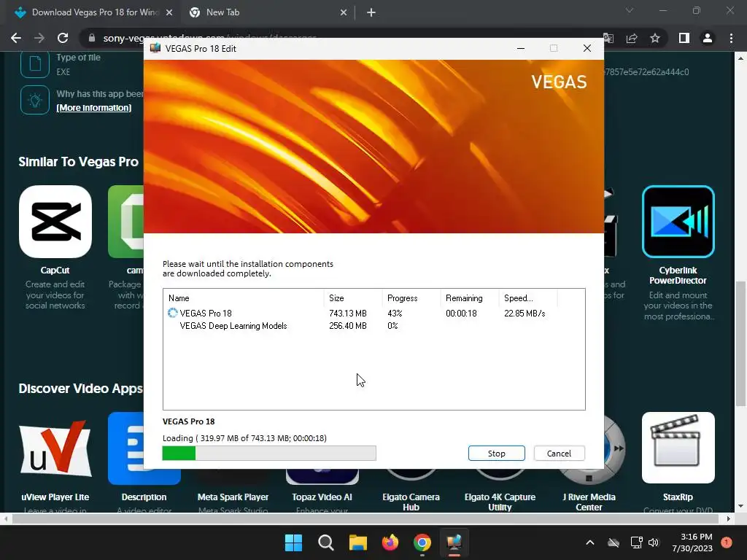Click the J River Media Center link
747x560 pixels.
(x=589, y=502)
